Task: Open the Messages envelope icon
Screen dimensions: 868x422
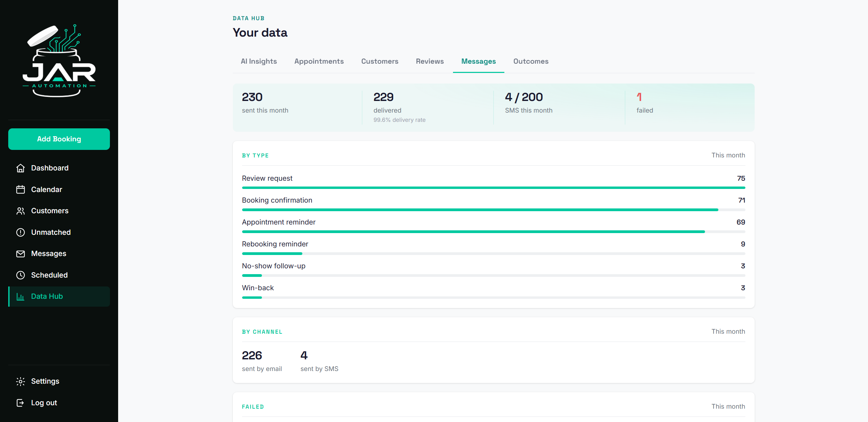Action: pyautogui.click(x=21, y=254)
